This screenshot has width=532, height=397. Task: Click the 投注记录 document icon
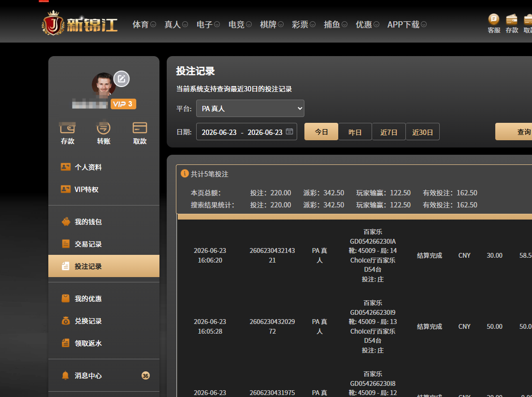pos(66,266)
